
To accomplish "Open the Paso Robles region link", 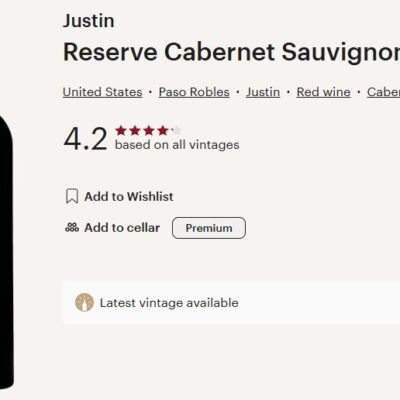I will [x=194, y=92].
